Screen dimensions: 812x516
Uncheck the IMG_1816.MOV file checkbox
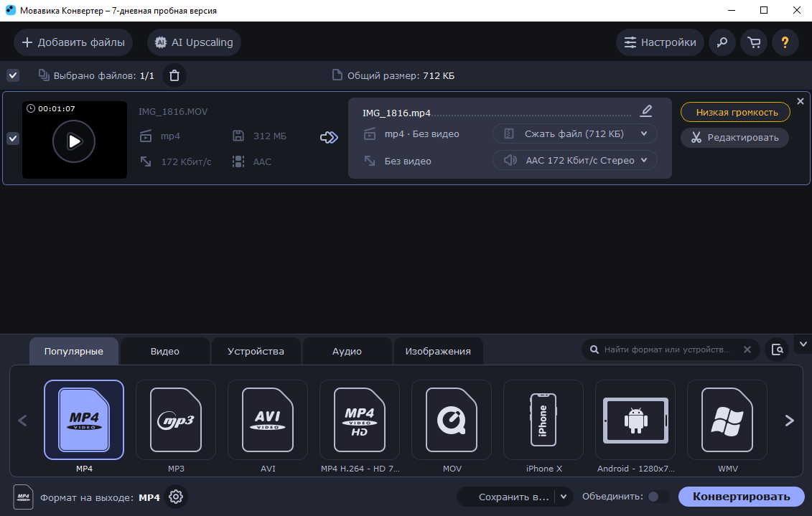13,139
